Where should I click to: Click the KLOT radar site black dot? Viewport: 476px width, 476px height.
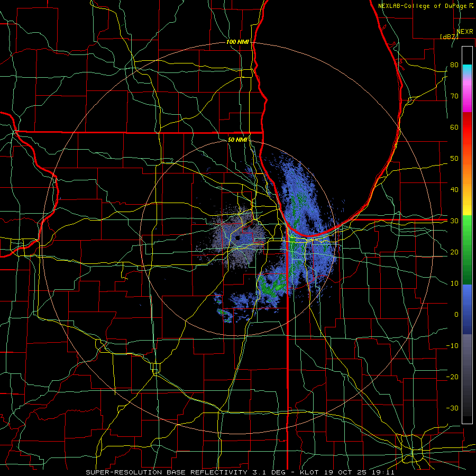click(x=237, y=238)
